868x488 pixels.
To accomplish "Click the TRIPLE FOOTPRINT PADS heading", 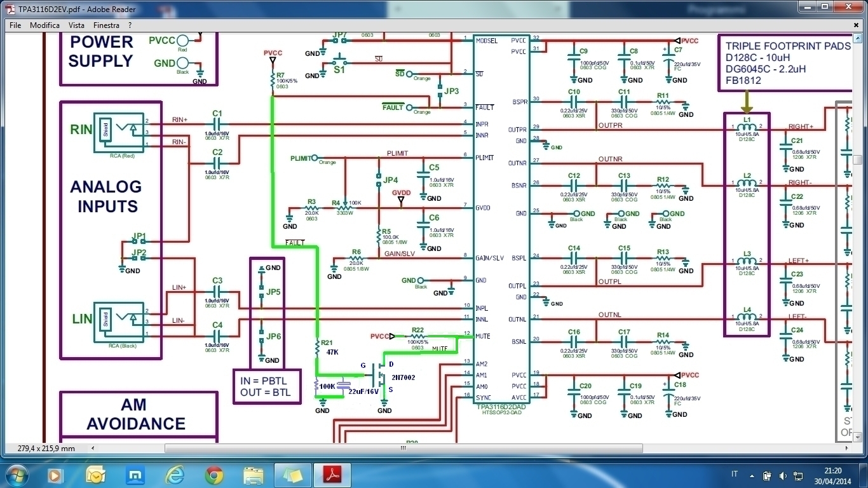I will tap(788, 46).
